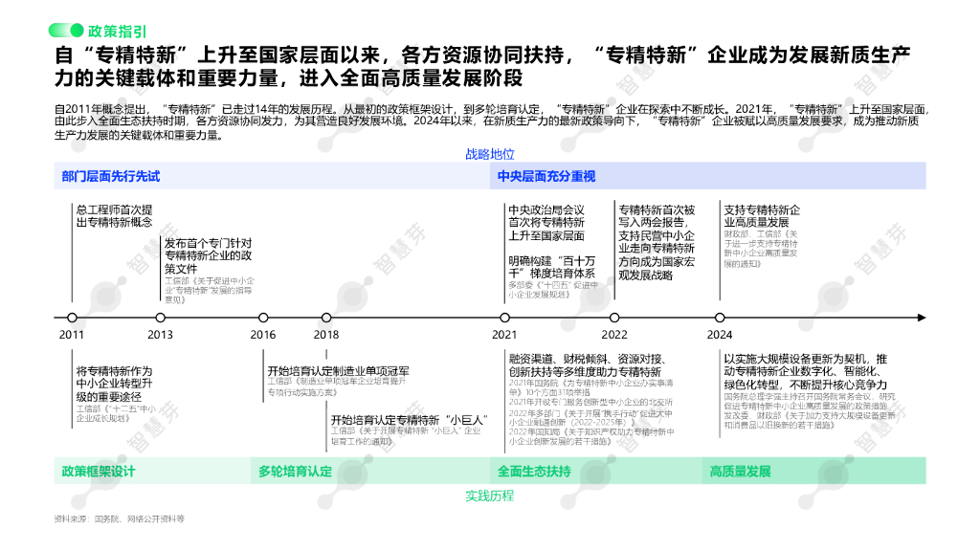Click the 实践历程 green caption
Viewport: 980px width, 551px height.
coord(490,496)
